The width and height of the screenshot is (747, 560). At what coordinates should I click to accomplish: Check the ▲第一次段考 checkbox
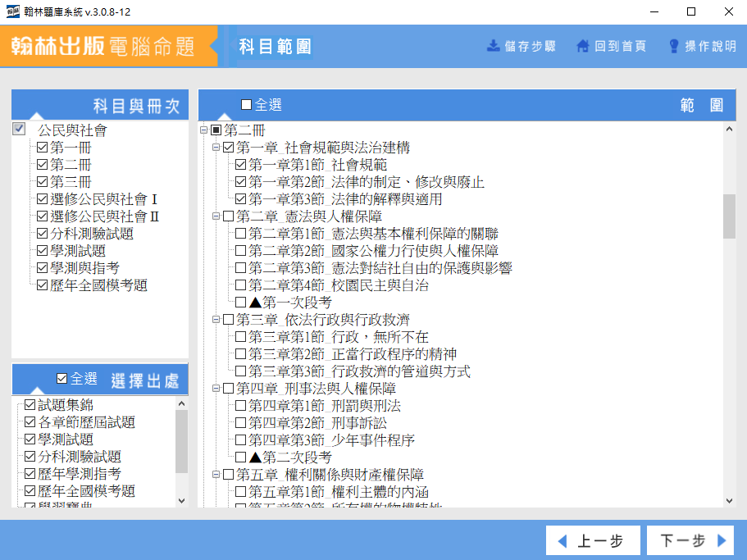coord(240,303)
